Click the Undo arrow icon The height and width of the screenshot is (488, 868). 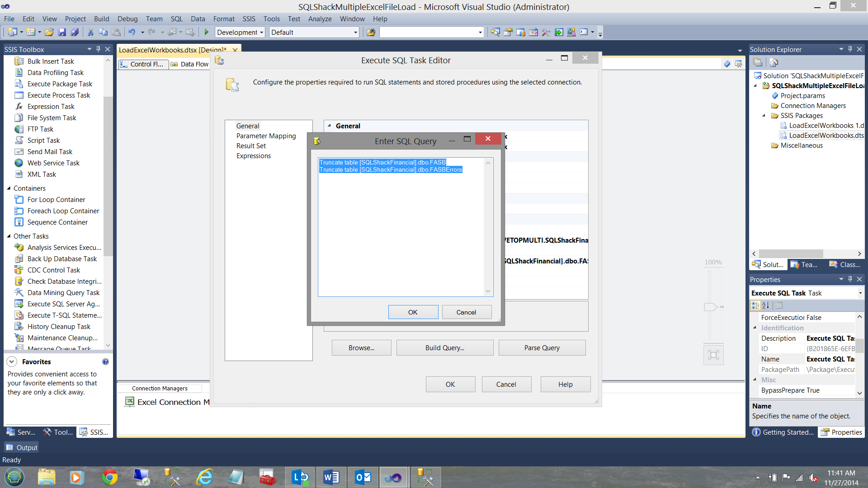pyautogui.click(x=132, y=32)
